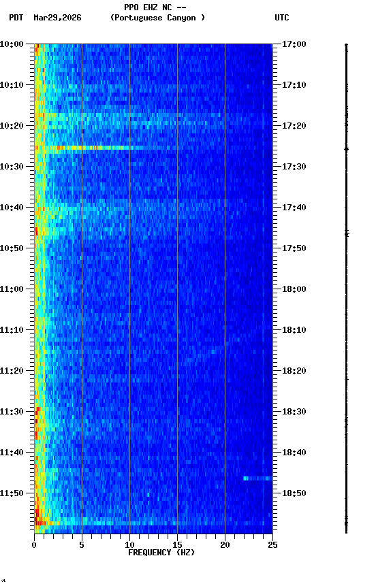Screen dimensions: 376x588
Task: Click the 10:40 PDT time label
Action: coord(12,208)
